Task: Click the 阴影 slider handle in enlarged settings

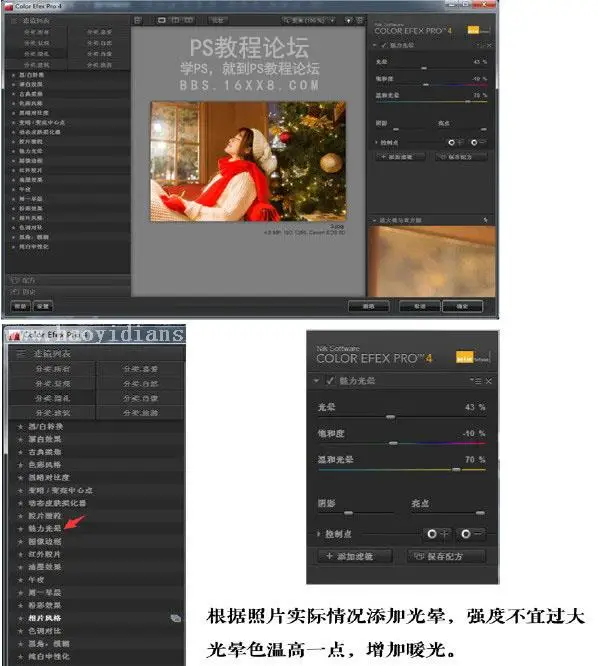Action: pos(348,513)
